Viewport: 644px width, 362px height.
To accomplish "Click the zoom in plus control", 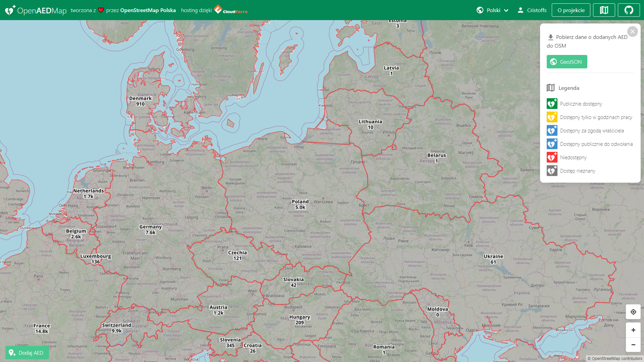I will [633, 330].
